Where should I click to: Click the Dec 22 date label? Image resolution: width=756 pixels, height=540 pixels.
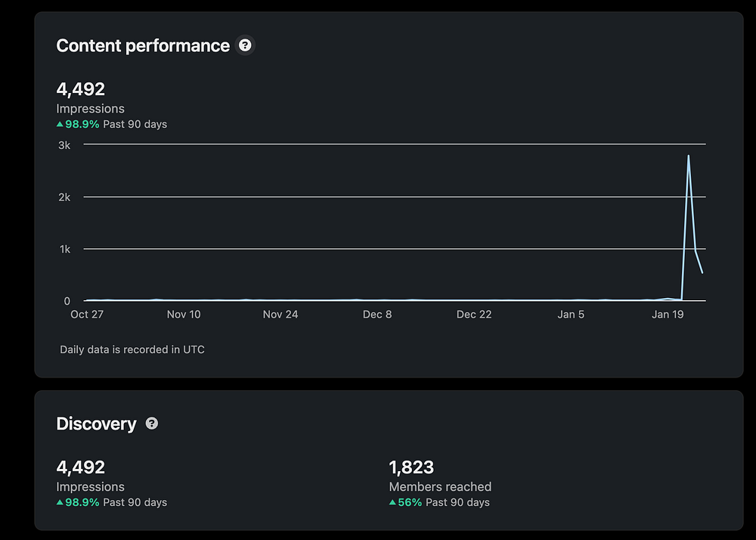click(474, 315)
